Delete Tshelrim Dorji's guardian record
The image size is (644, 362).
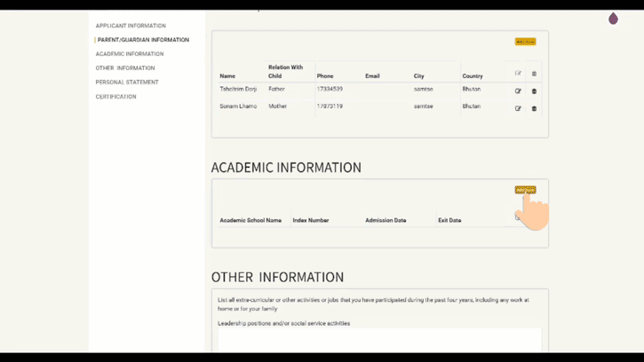(534, 91)
